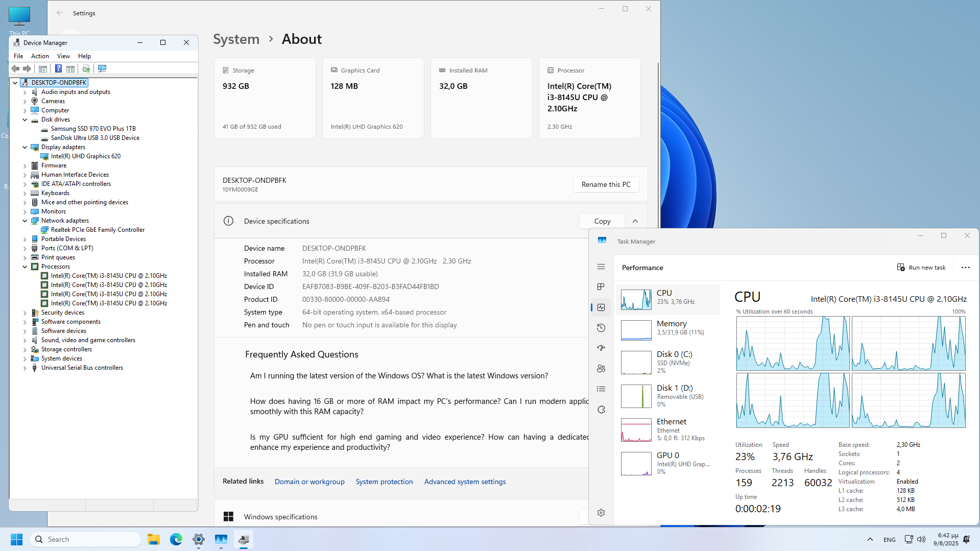Select SanDisk Ultra USB 3.0 USB Device
The image size is (980, 551).
point(95,138)
